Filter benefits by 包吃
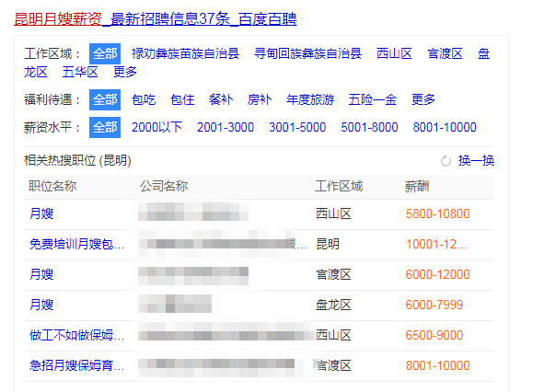Image resolution: width=544 pixels, height=392 pixels. coord(144,100)
